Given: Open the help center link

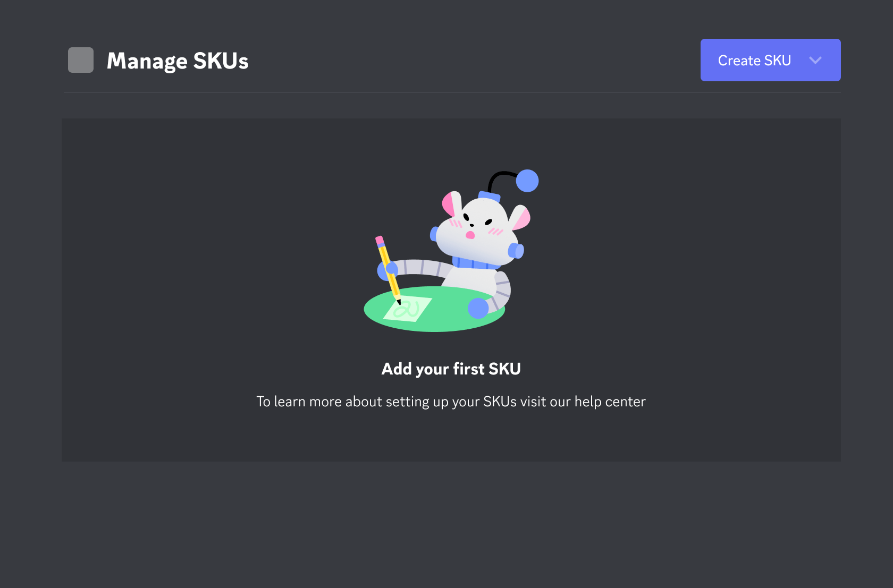Looking at the screenshot, I should coord(610,402).
